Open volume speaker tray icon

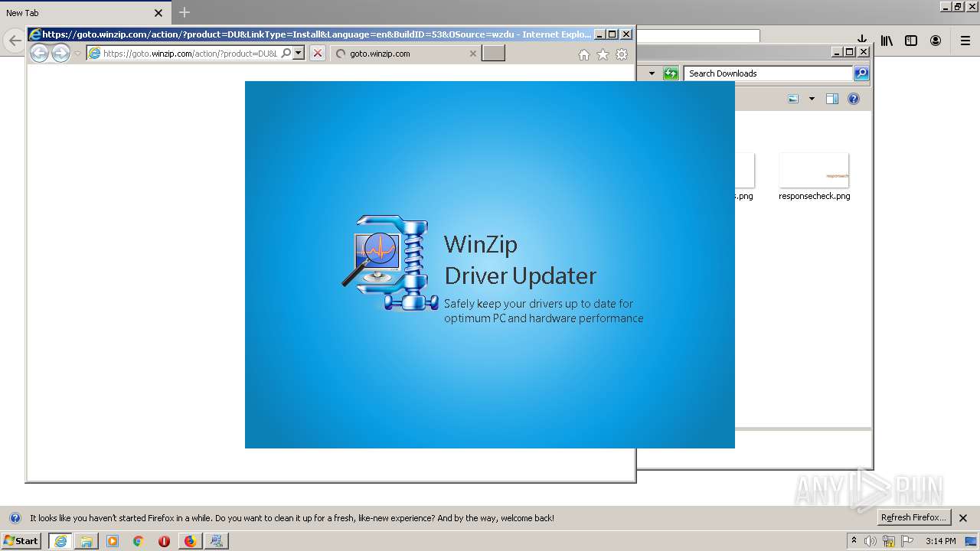coord(871,541)
